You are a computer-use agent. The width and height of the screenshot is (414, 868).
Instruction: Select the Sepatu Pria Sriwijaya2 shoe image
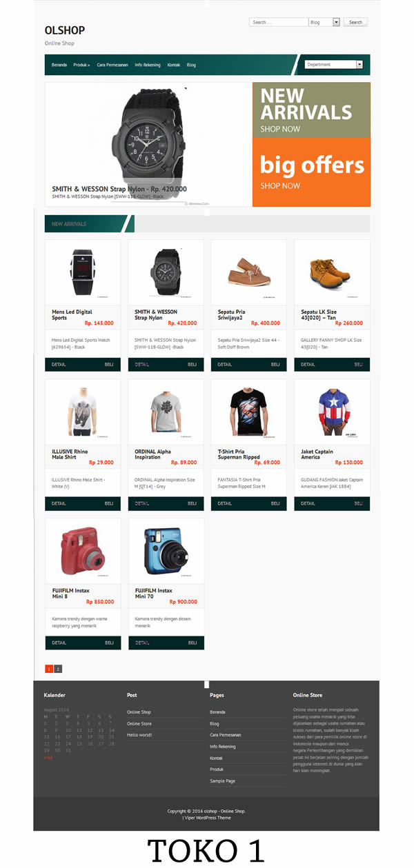[x=248, y=272]
